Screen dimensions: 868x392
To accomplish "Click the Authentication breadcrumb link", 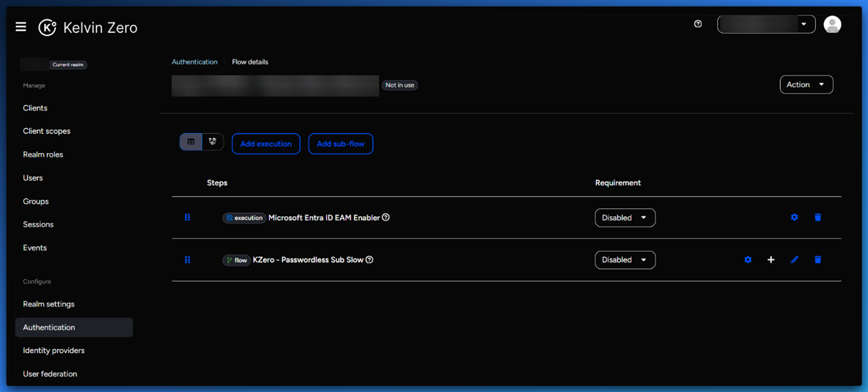I will click(x=194, y=62).
